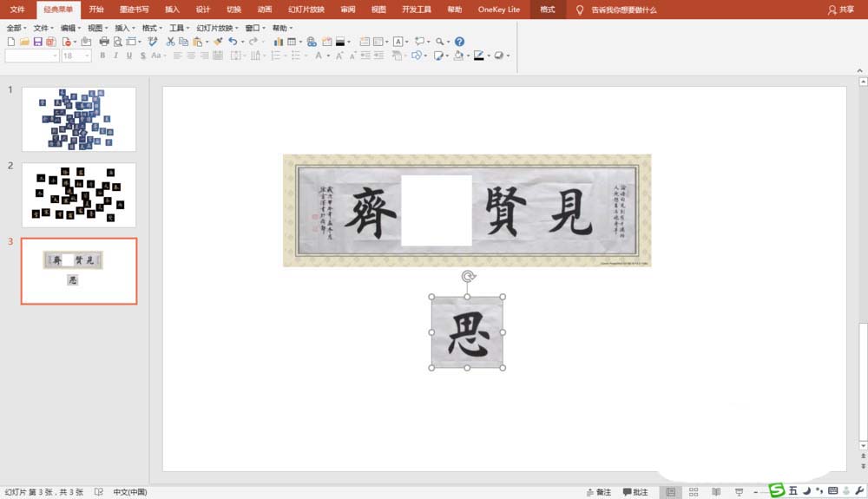Open the 备注 notes pane
Viewport: 868px width, 499px height.
tap(598, 492)
